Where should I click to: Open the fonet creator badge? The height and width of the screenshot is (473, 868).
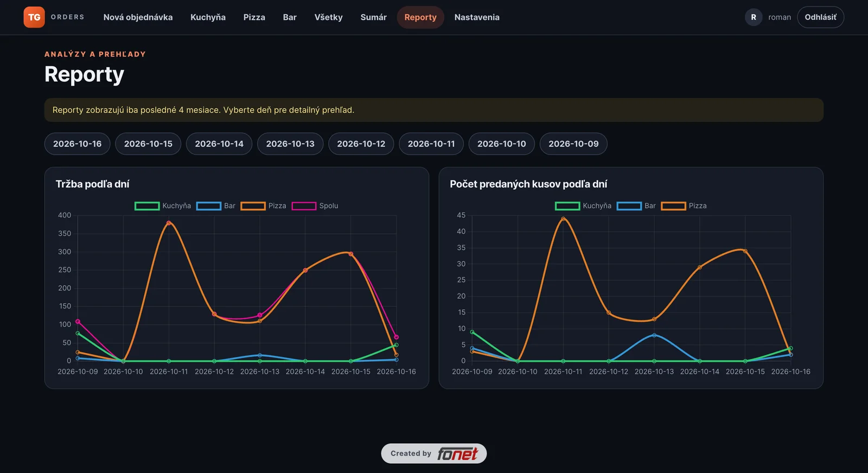pos(434,453)
